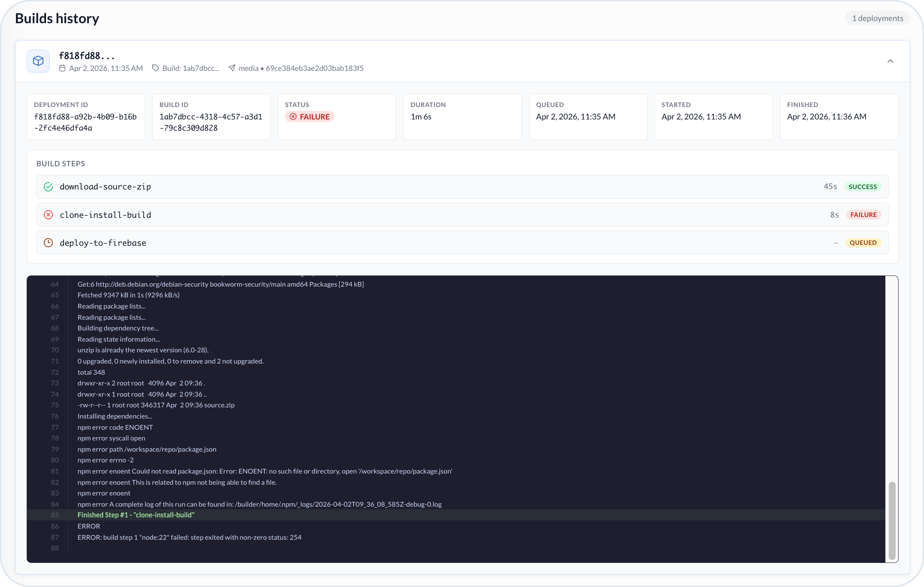
Task: Click the duration value 1m 6s
Action: pos(421,116)
